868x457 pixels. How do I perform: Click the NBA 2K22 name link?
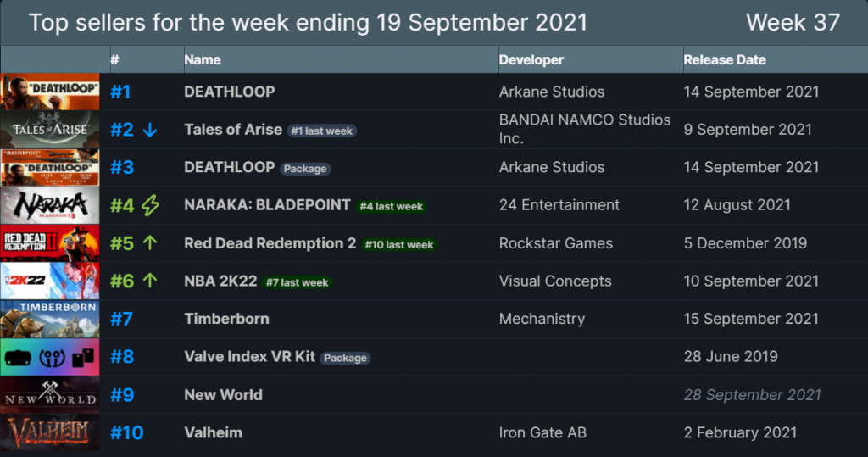pyautogui.click(x=220, y=281)
